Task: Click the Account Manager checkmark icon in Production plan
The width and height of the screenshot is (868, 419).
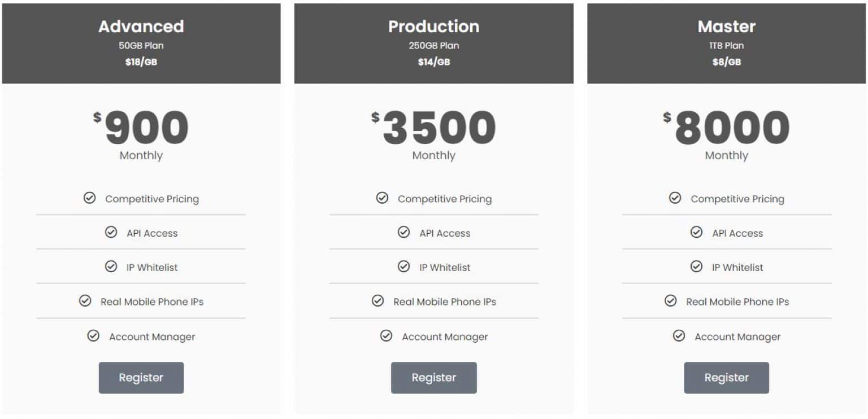Action: tap(385, 336)
